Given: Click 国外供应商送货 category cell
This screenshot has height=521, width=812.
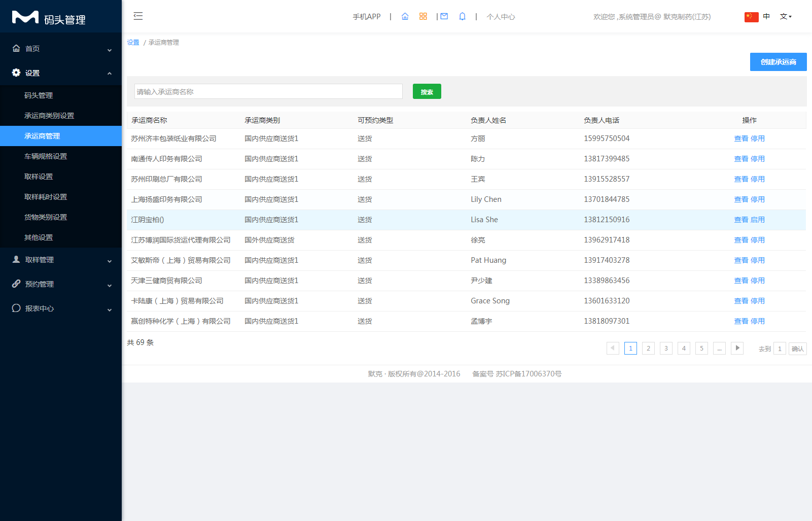Looking at the screenshot, I should (269, 240).
